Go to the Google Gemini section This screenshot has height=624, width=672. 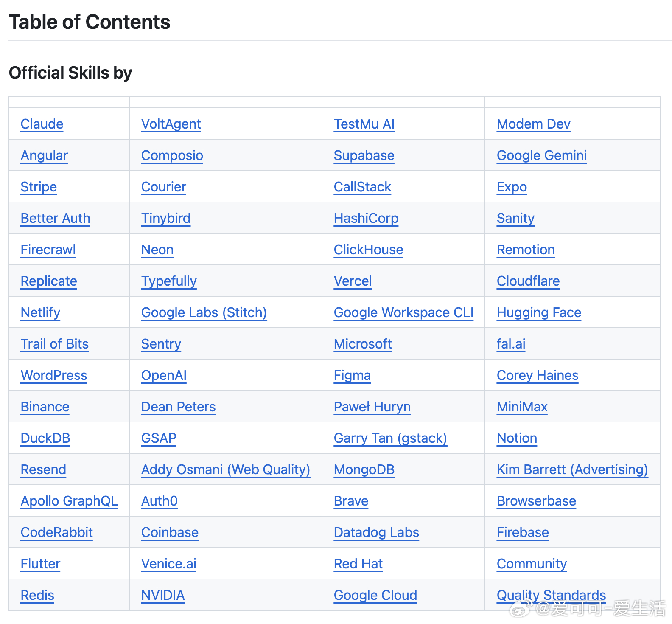[x=542, y=155]
